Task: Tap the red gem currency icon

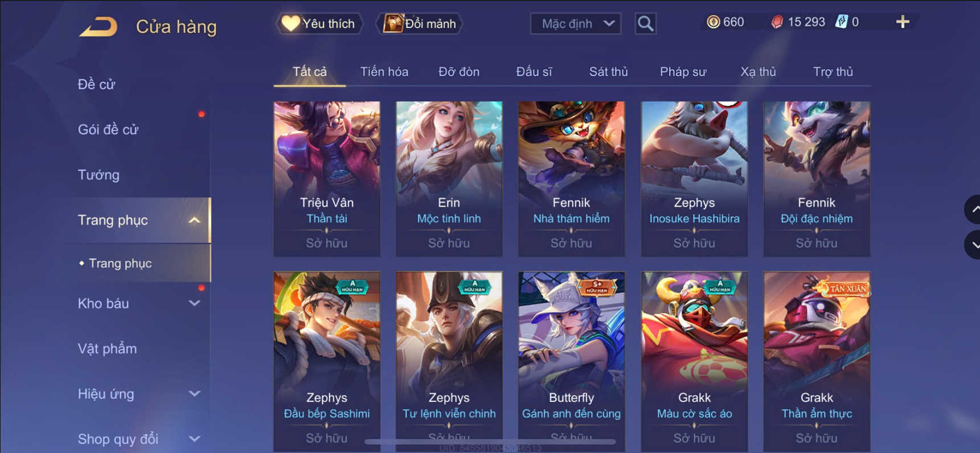Action: pos(777,22)
